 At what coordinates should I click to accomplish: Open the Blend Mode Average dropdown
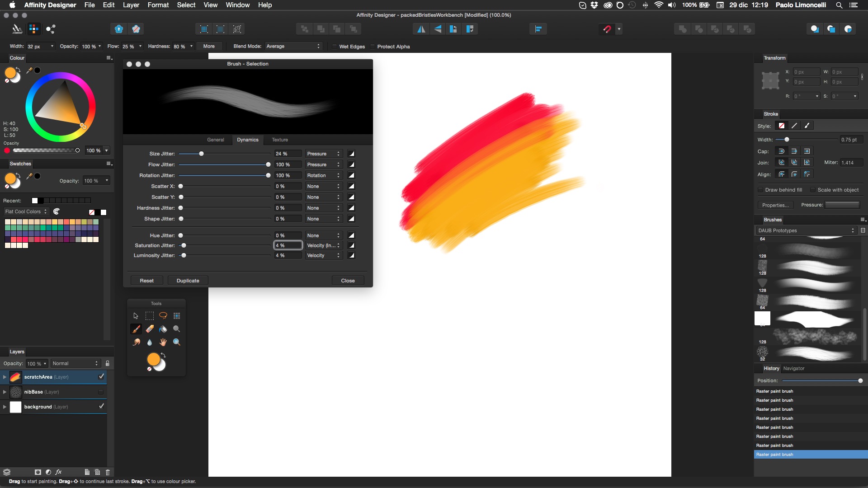point(293,46)
